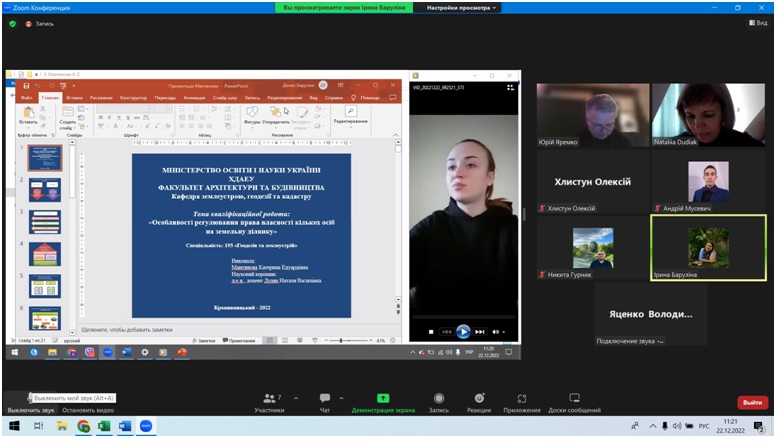Screen dimensions: 781x441
Task: Stop camera with Остановить видео
Action: tap(88, 410)
